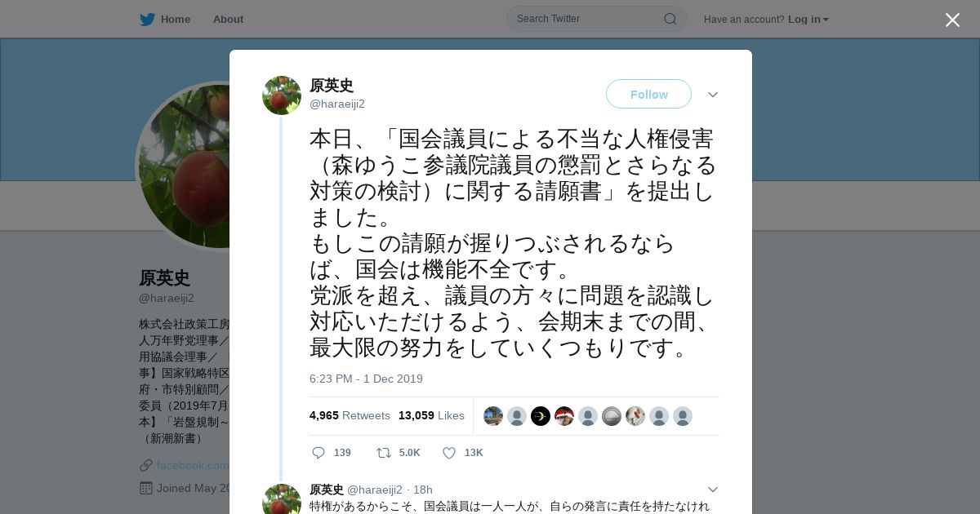Open the About menu item
This screenshot has width=980, height=514.
click(x=228, y=19)
